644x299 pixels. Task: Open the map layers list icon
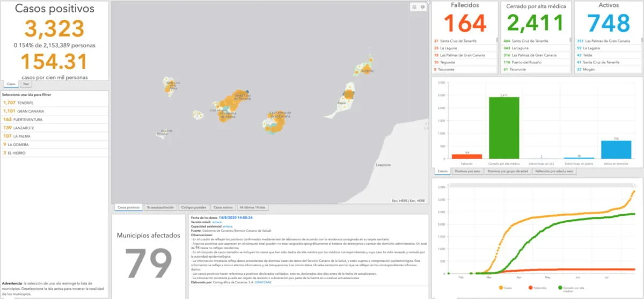423,7
